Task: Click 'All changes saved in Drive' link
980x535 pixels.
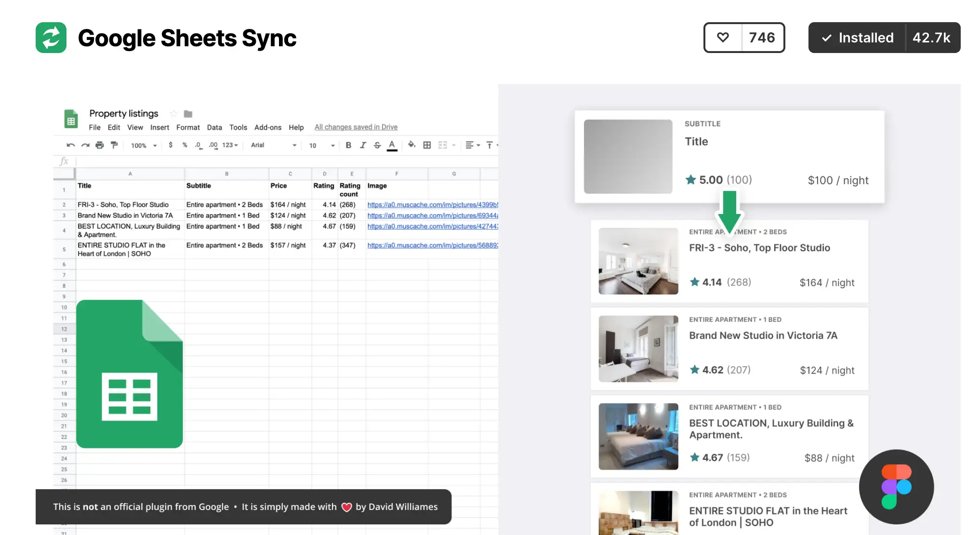Action: 356,127
